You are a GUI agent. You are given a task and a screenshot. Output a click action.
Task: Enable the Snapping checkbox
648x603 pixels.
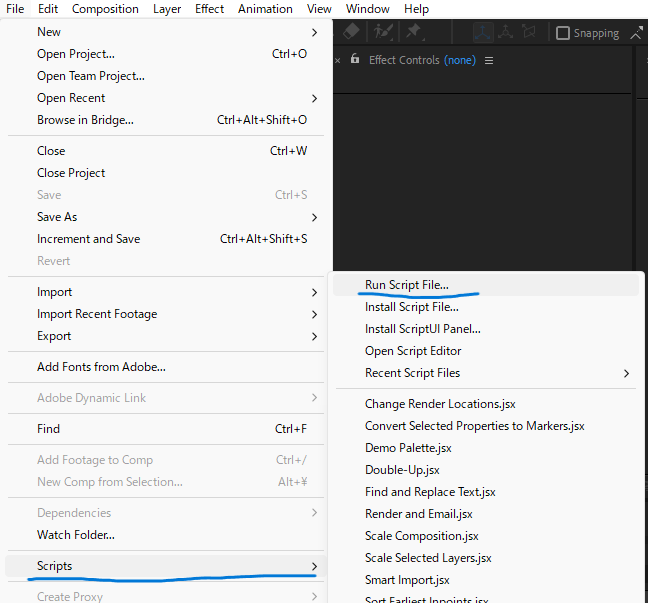coord(563,33)
